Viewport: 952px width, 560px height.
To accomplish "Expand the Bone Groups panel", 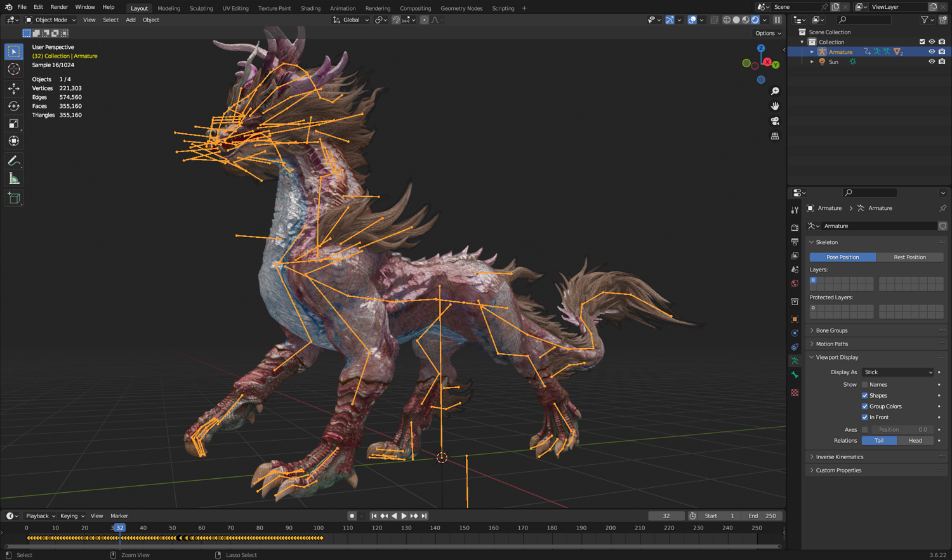I will coord(831,330).
